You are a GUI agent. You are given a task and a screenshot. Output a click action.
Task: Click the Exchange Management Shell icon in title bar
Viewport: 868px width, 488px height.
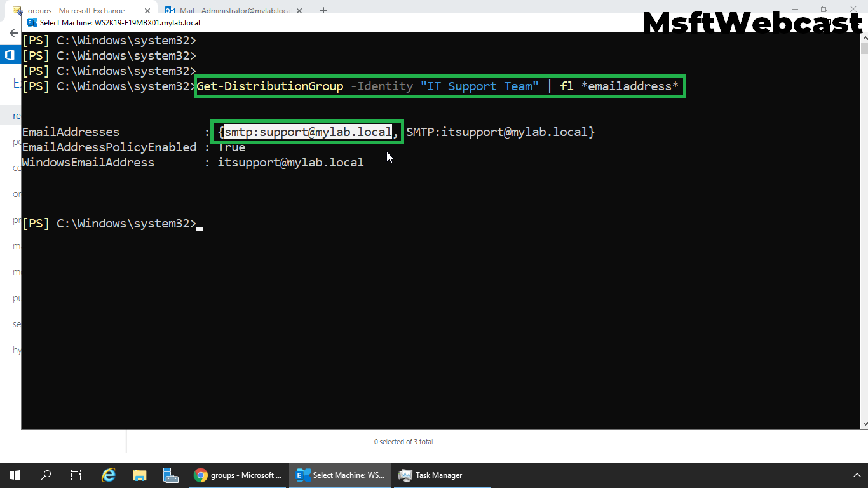point(31,22)
